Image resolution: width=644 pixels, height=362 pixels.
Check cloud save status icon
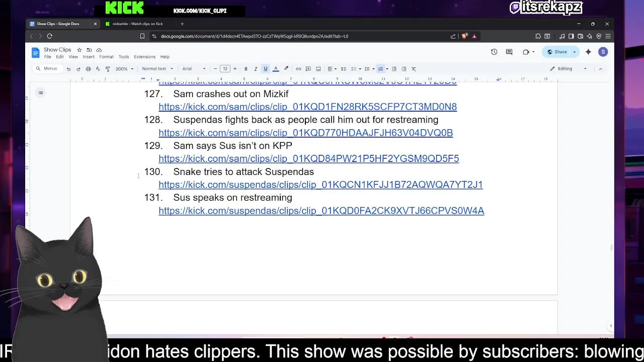click(x=99, y=50)
